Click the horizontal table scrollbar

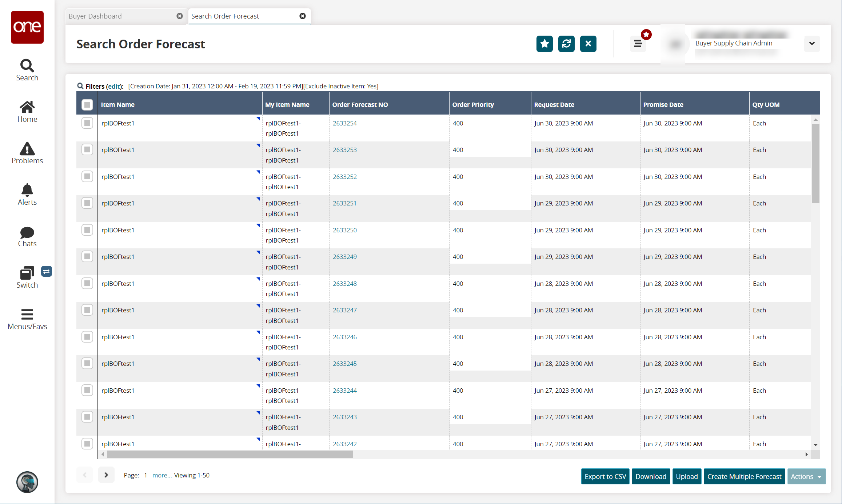point(230,454)
